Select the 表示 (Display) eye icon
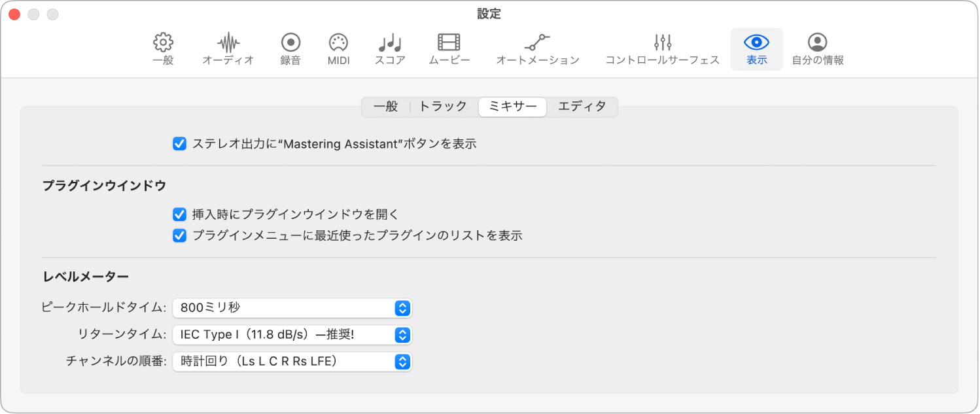The height and width of the screenshot is (414, 980). point(756,48)
